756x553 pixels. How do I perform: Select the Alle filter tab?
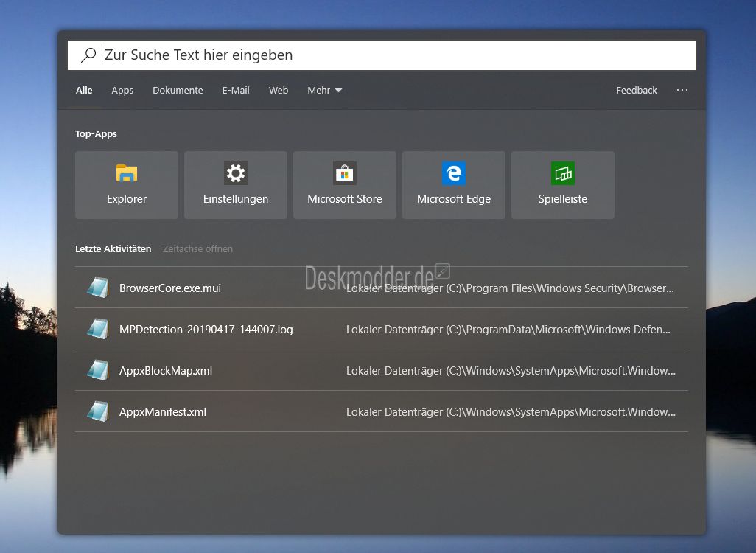pyautogui.click(x=84, y=90)
